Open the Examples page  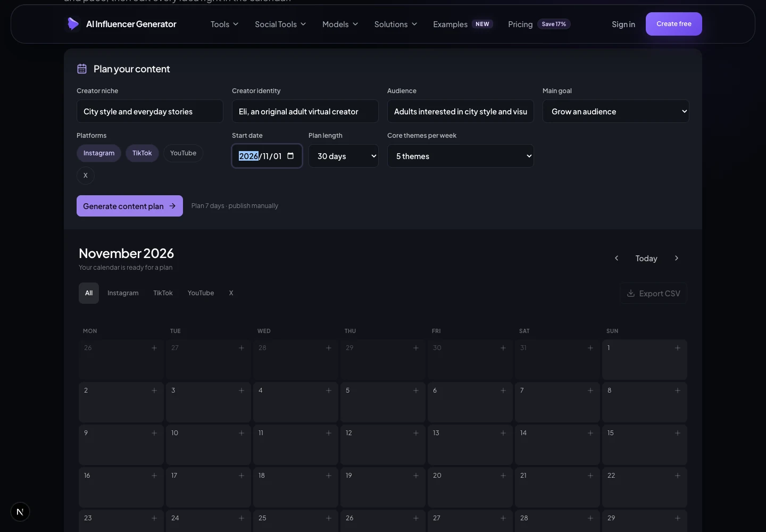(x=463, y=24)
